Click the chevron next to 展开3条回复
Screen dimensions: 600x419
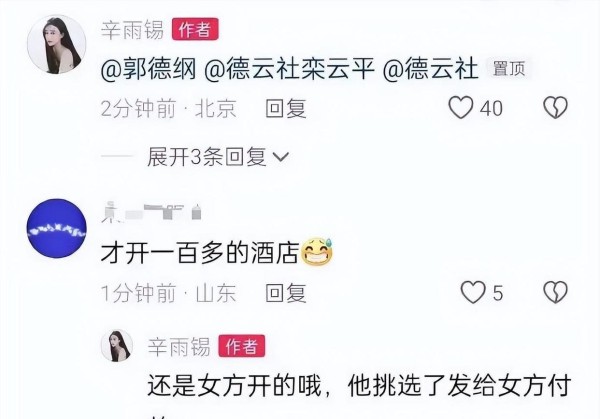[281, 157]
